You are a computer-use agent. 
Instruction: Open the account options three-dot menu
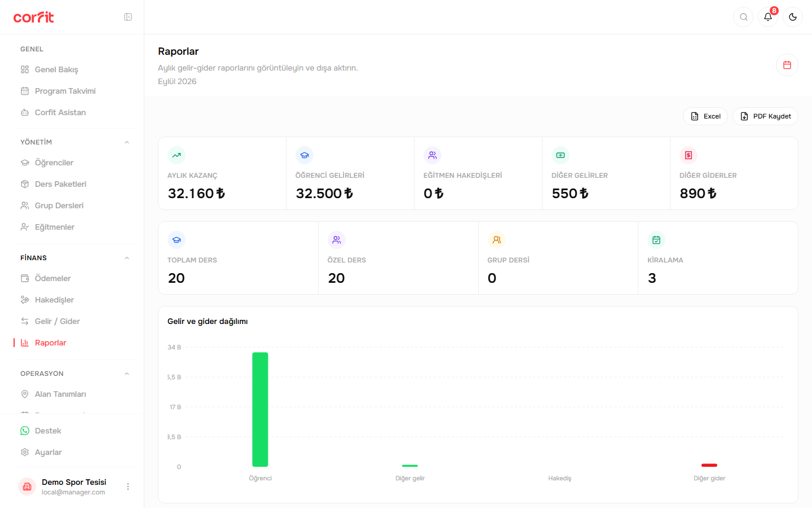coord(128,487)
